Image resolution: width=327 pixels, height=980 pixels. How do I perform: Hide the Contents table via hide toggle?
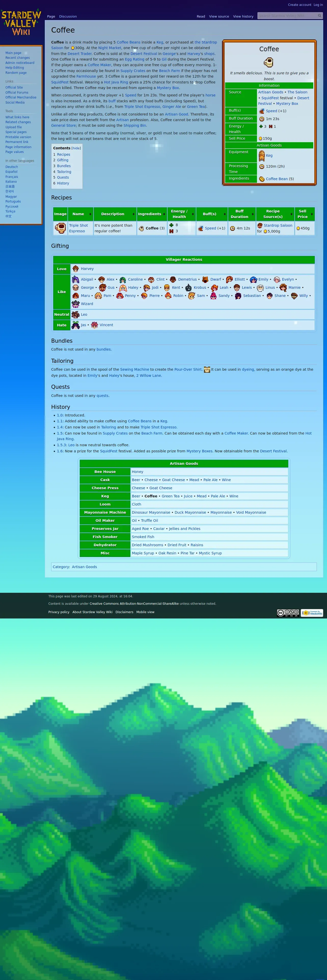pos(76,148)
